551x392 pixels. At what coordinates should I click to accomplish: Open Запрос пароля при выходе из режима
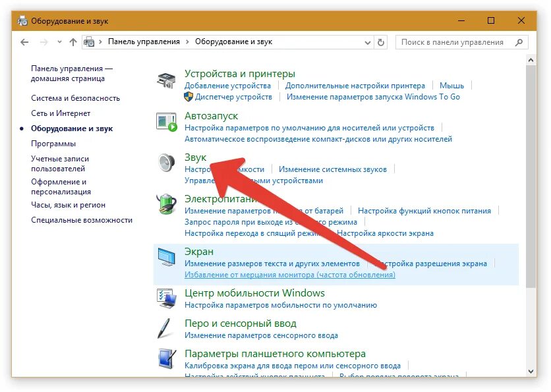(x=271, y=222)
